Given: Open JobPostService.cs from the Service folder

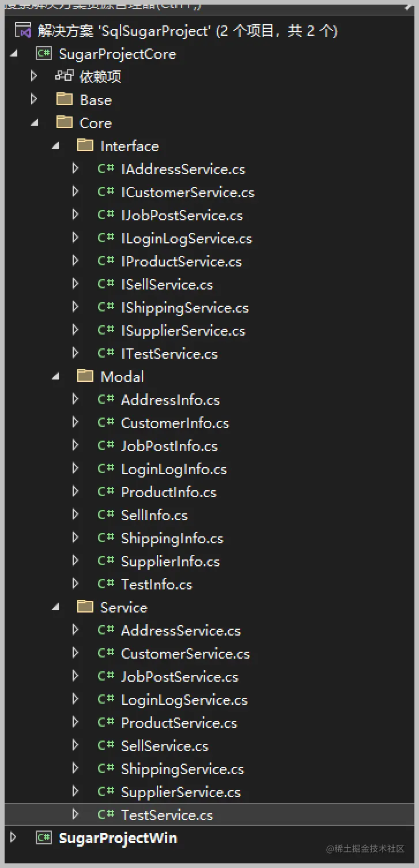Looking at the screenshot, I should click(179, 677).
